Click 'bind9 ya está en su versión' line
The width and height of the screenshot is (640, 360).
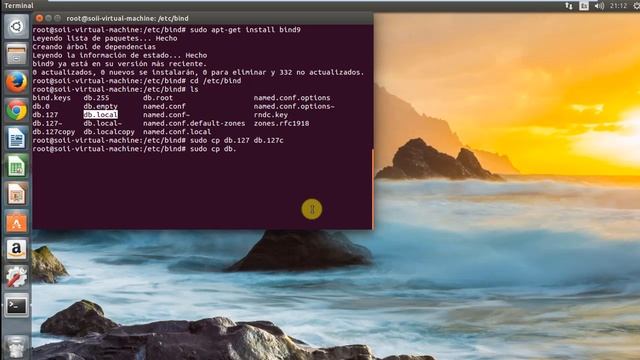pyautogui.click(x=120, y=64)
